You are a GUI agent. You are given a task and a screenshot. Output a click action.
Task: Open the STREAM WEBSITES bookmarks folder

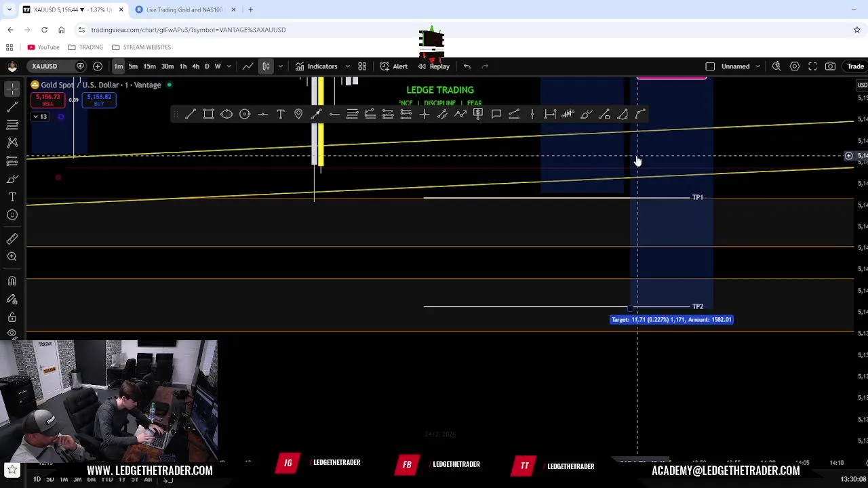coord(142,47)
